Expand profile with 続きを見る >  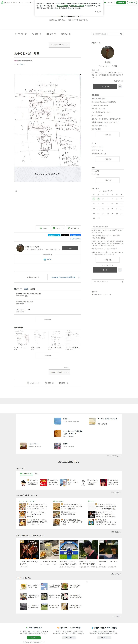coord(119,81)
